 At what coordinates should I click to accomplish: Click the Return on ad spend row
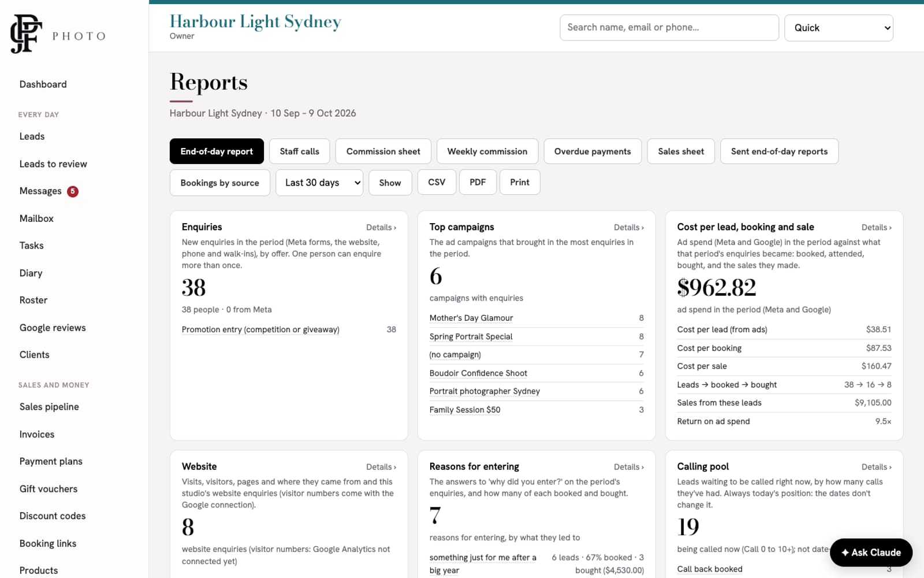[x=784, y=421]
